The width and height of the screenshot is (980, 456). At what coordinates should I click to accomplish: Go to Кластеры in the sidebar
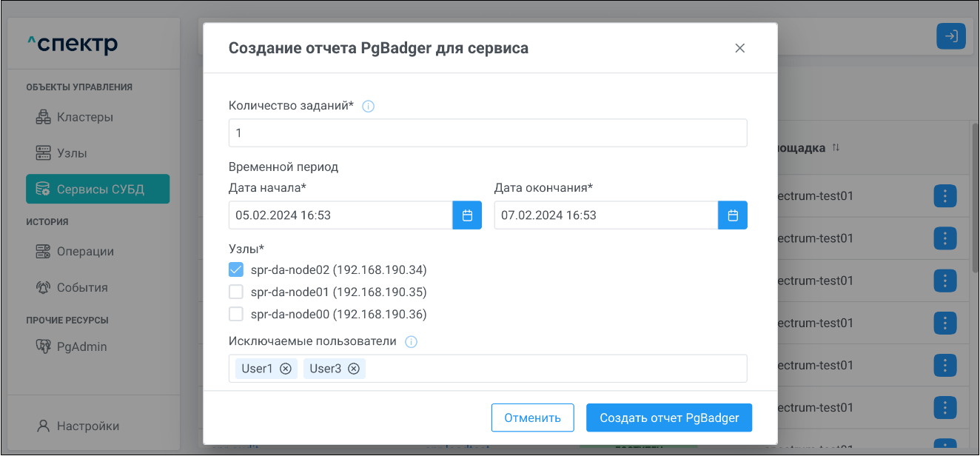[x=84, y=117]
